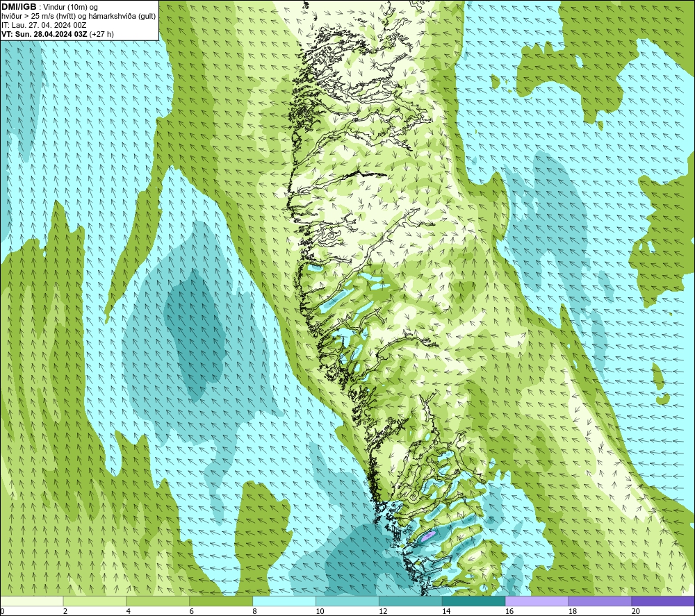
Task: Select the 14–16 m/s dark teal swatch
Action: point(473,601)
